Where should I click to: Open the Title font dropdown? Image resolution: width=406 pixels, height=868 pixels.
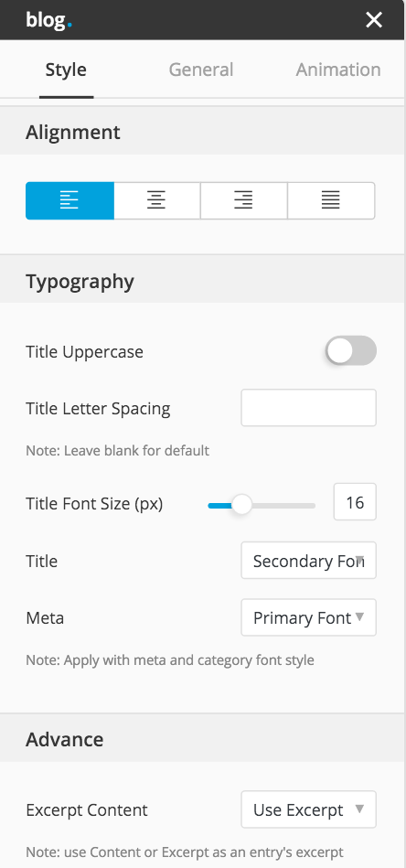pyautogui.click(x=309, y=561)
